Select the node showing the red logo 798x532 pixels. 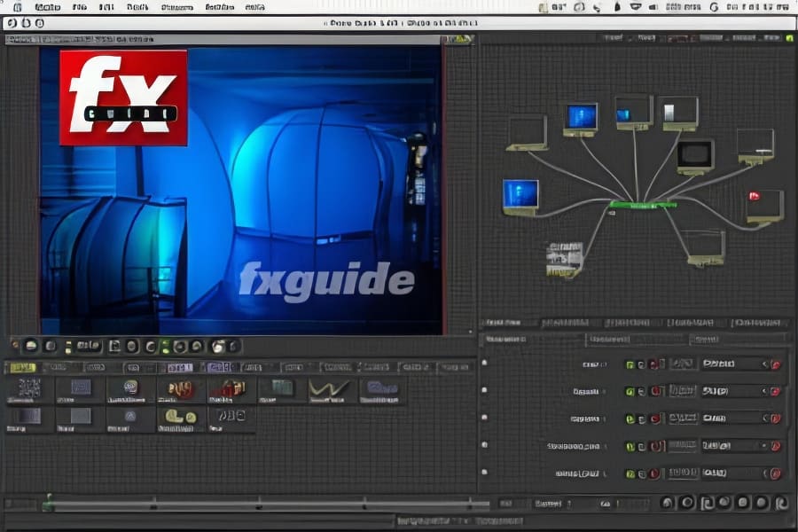(x=764, y=207)
